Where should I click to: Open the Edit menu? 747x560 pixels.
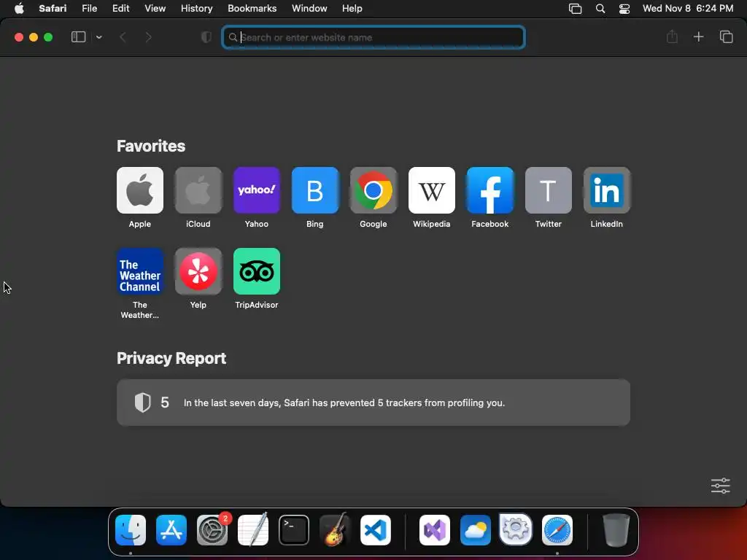click(120, 9)
